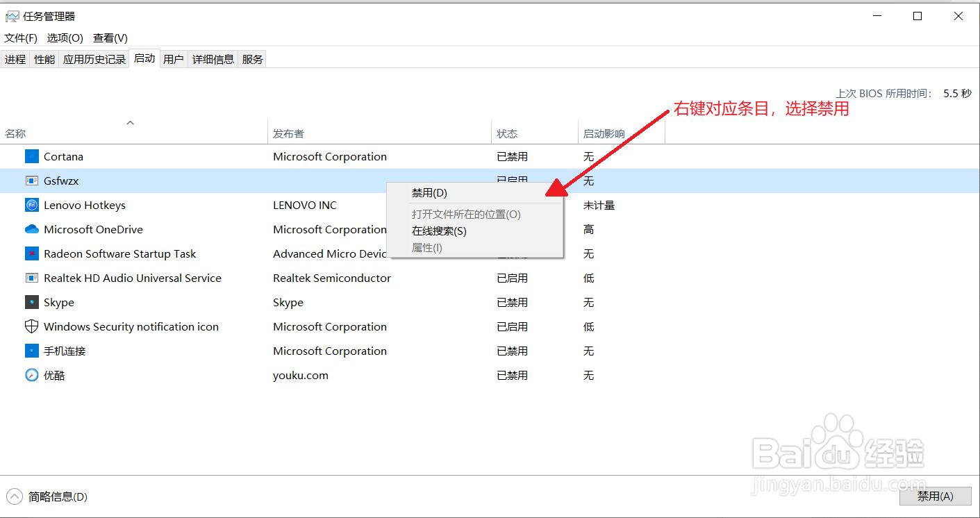Select the Lenovo Hotkeys row name
980x518 pixels.
pos(85,205)
